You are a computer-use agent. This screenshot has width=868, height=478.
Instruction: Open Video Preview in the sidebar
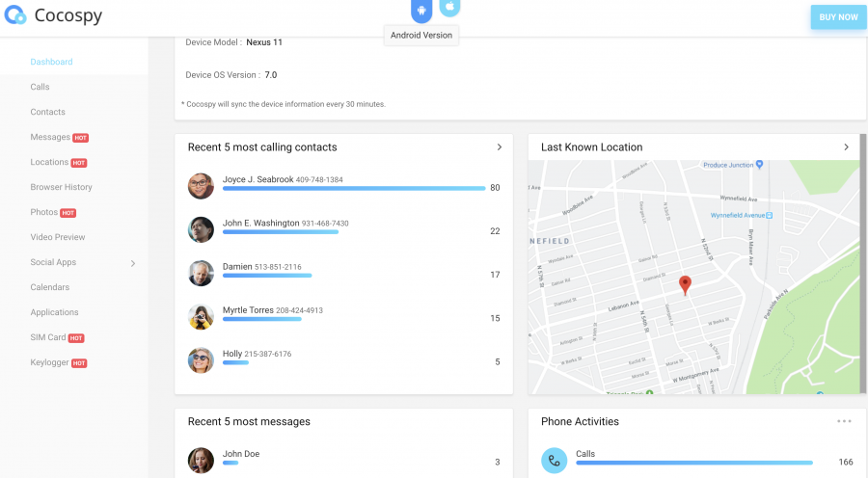pos(58,237)
